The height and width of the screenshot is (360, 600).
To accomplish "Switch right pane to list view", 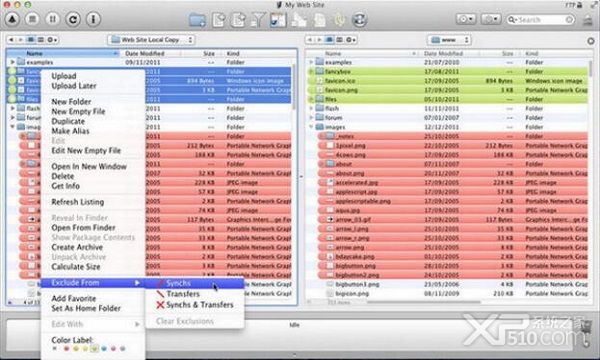I will (329, 39).
